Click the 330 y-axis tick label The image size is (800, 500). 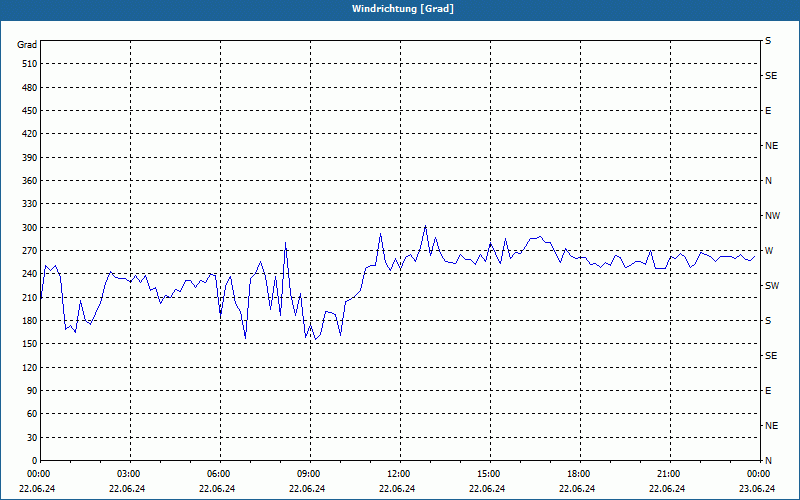30,204
